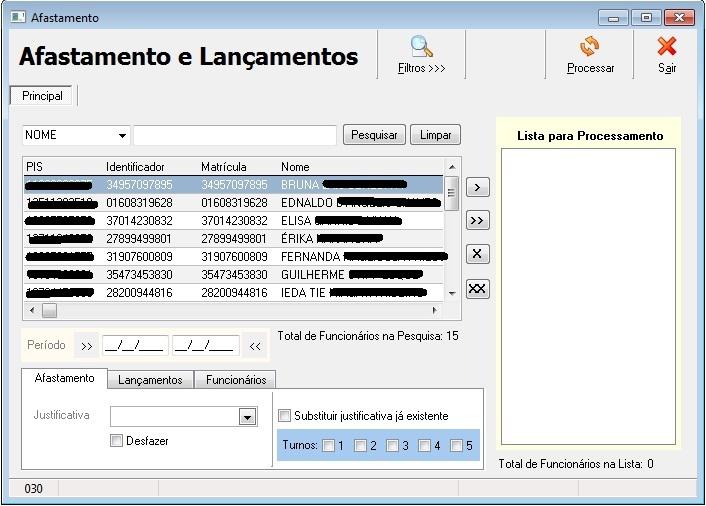This screenshot has height=506, width=706.
Task: Switch to the Lançamentos tab
Action: tap(150, 380)
